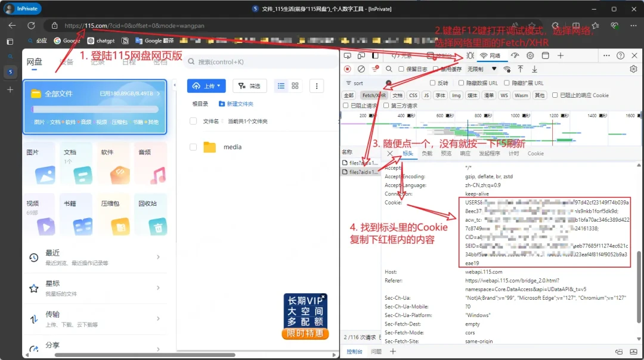The width and height of the screenshot is (644, 360).
Task: Click the 长期VIP 限时特惠 promo banner
Action: 305,316
